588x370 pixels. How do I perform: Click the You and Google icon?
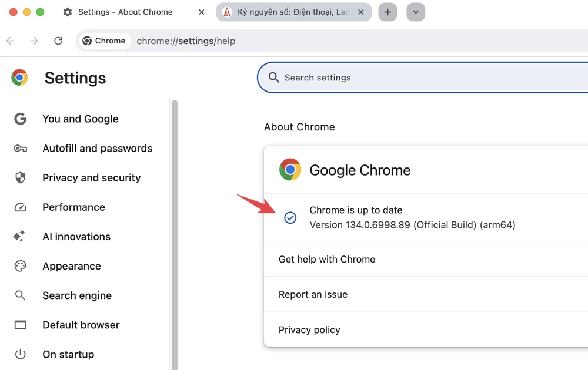pos(21,119)
